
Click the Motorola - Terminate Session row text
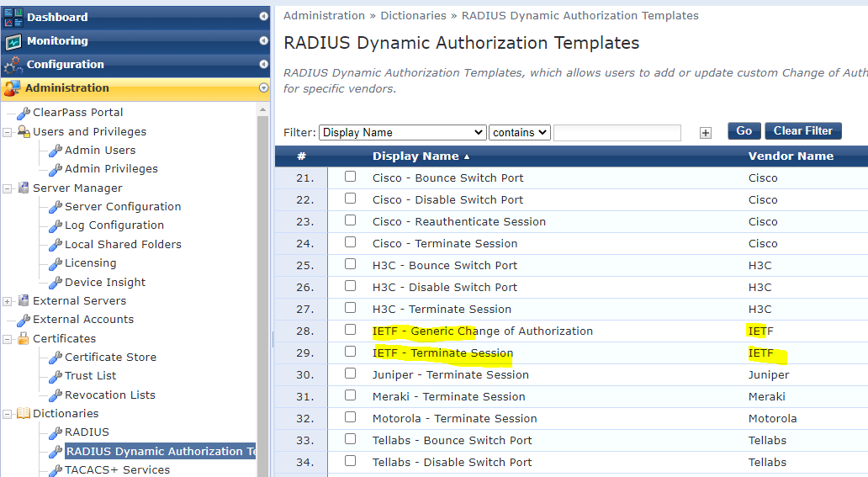pyautogui.click(x=454, y=419)
